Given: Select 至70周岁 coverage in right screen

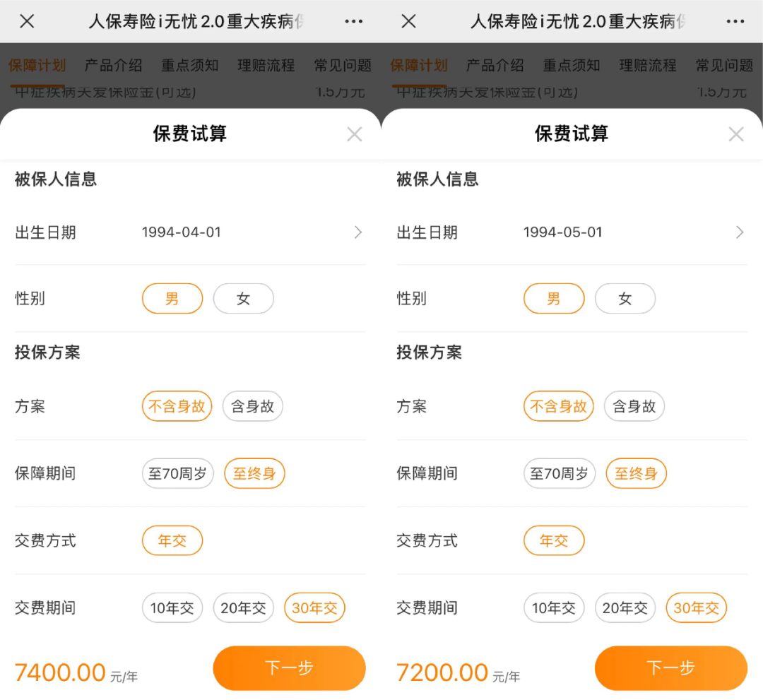Looking at the screenshot, I should [560, 473].
